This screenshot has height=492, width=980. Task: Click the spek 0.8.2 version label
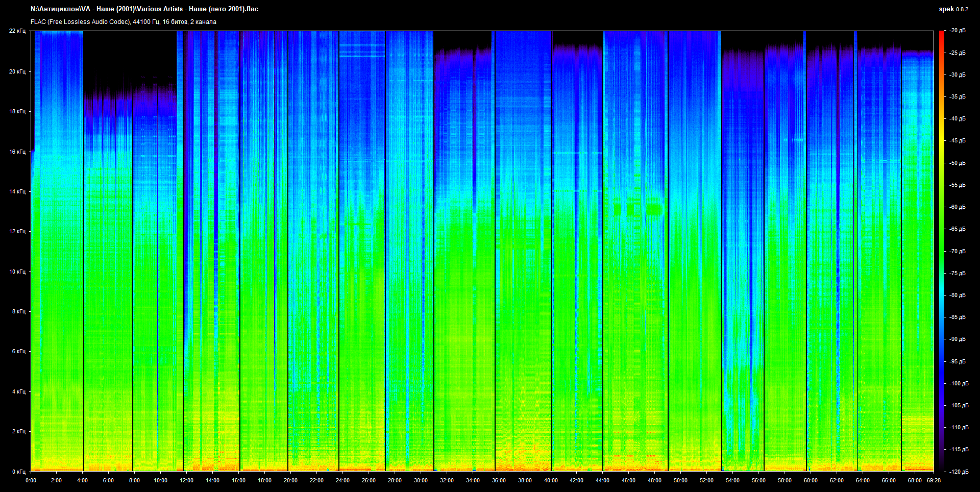coord(953,9)
